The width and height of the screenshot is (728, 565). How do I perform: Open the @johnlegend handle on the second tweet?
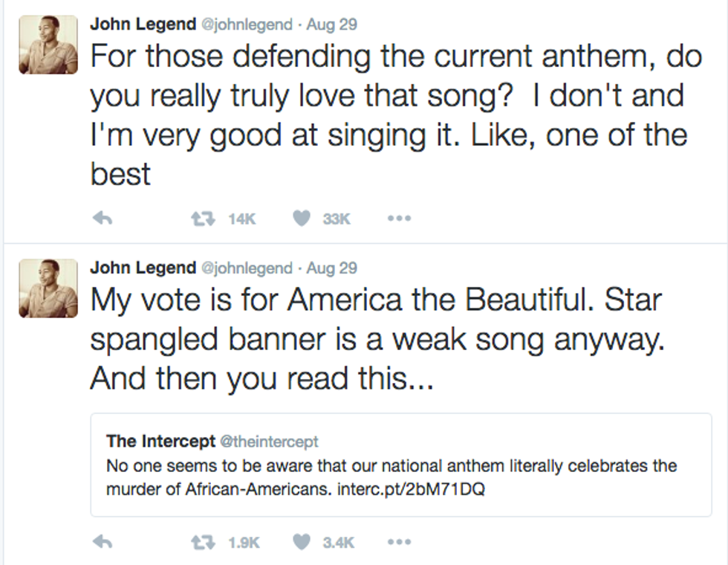click(248, 268)
